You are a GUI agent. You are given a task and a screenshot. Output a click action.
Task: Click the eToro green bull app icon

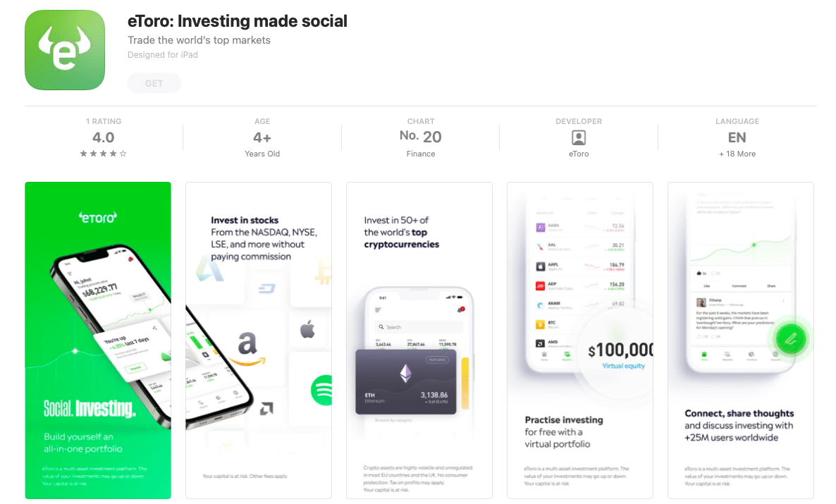[65, 50]
